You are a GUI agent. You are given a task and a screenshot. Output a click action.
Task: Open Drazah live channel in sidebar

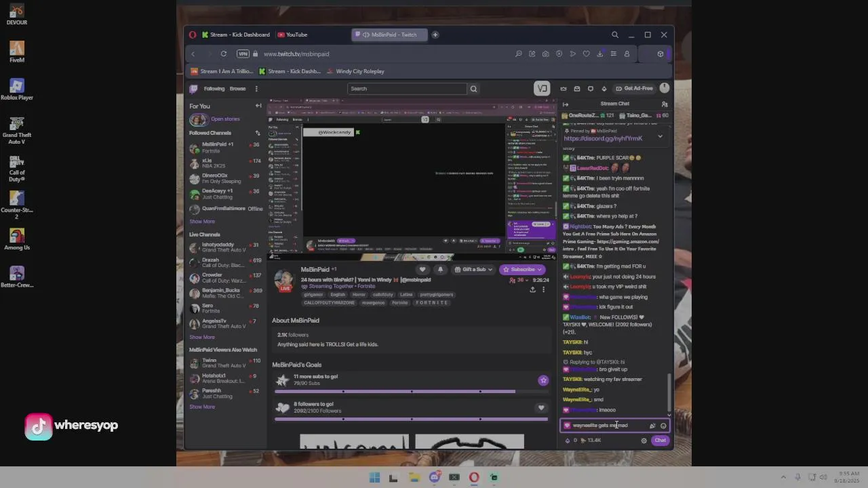click(226, 263)
